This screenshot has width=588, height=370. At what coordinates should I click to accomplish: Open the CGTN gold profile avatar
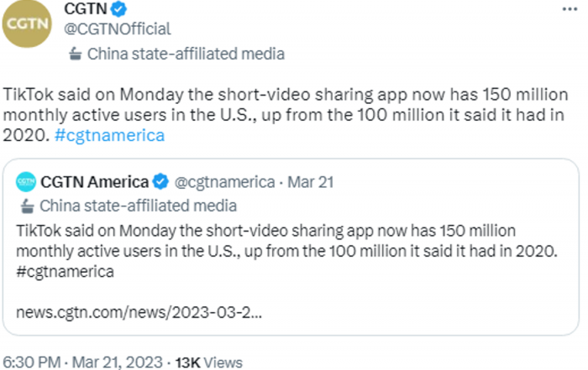27,23
